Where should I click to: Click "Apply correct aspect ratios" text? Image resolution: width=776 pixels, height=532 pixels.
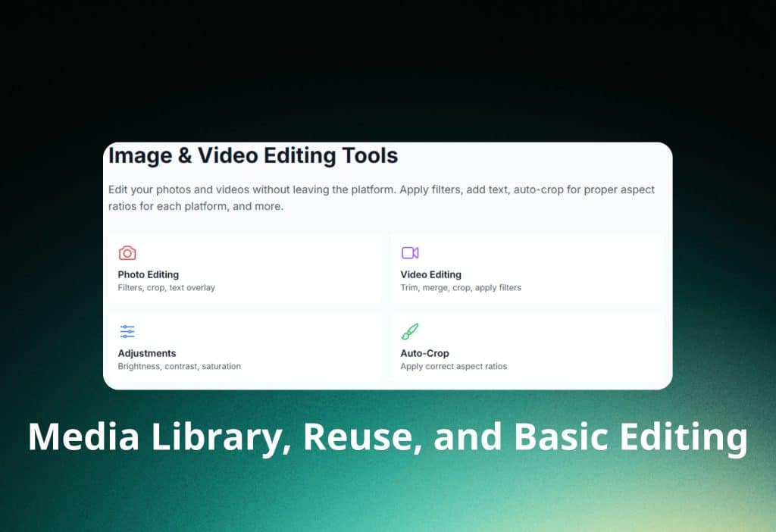454,366
